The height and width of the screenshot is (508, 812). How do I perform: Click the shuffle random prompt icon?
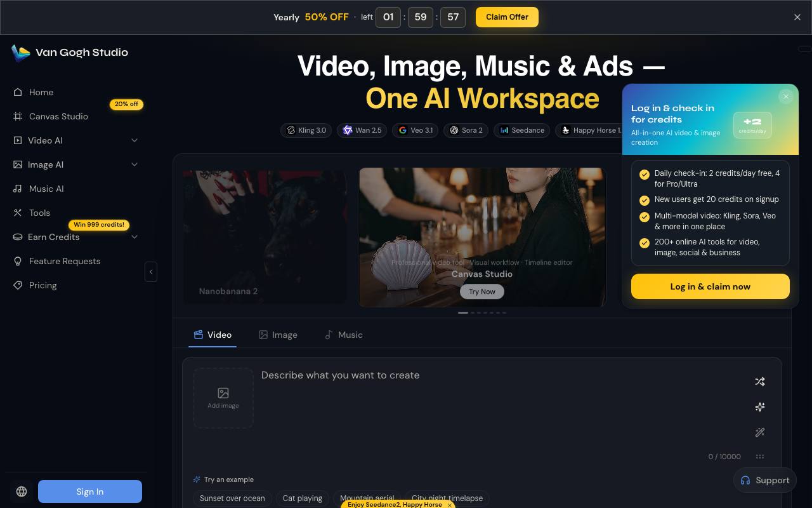point(760,382)
